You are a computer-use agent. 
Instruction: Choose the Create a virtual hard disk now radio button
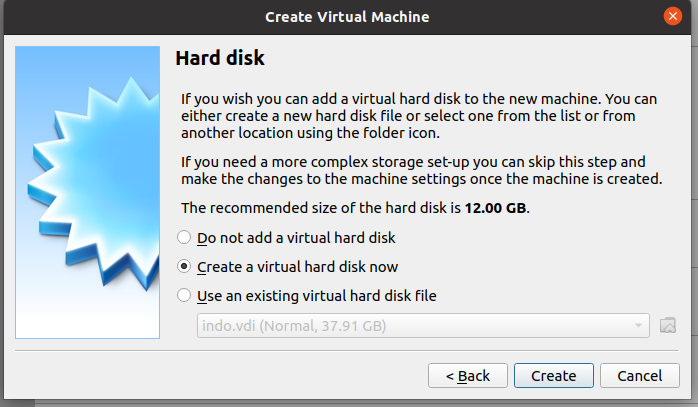184,266
